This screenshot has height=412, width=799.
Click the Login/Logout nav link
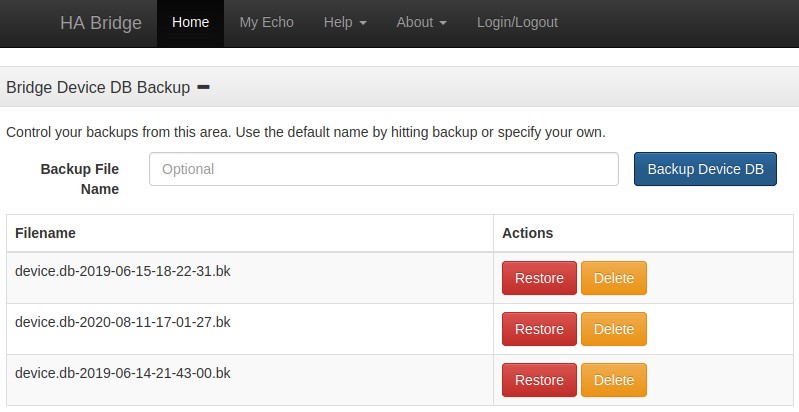tap(517, 22)
